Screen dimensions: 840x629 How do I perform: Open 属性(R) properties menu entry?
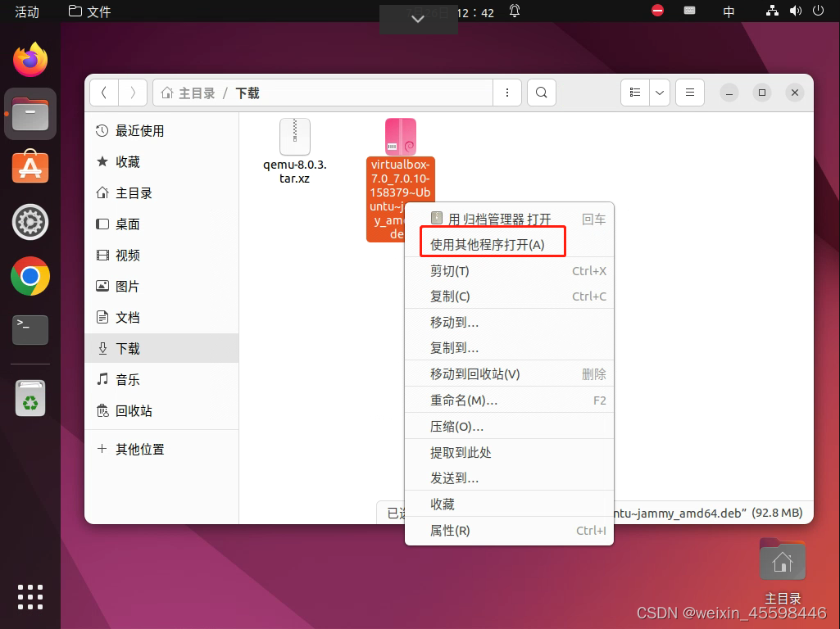coord(509,530)
